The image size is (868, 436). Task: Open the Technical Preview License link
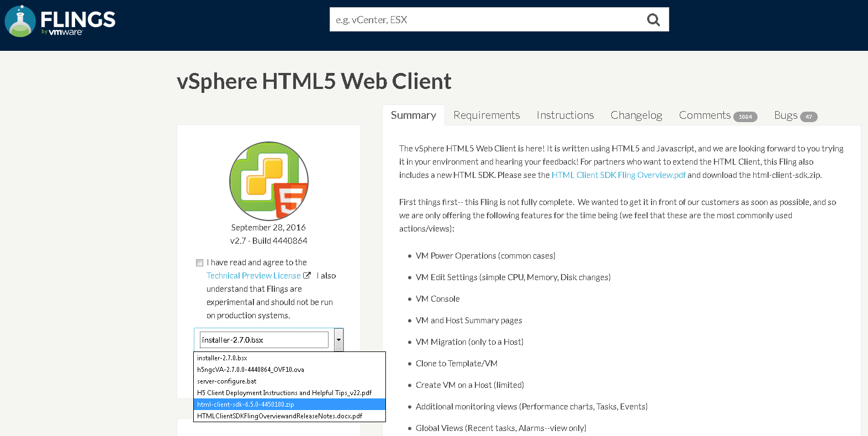click(253, 276)
